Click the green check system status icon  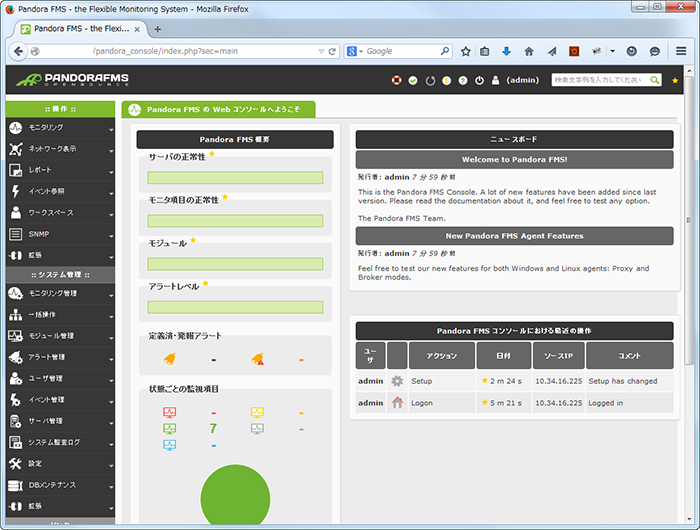pos(413,80)
